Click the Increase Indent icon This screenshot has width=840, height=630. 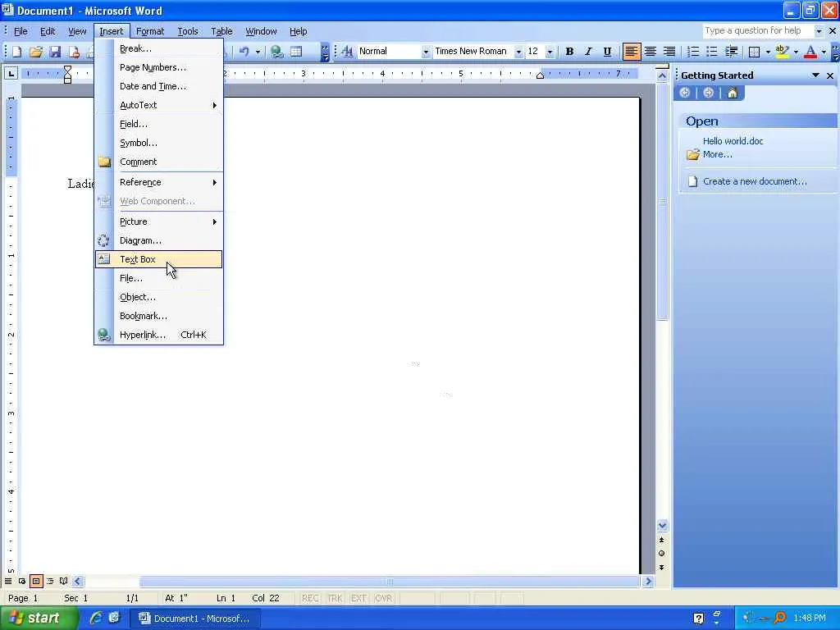pyautogui.click(x=731, y=52)
